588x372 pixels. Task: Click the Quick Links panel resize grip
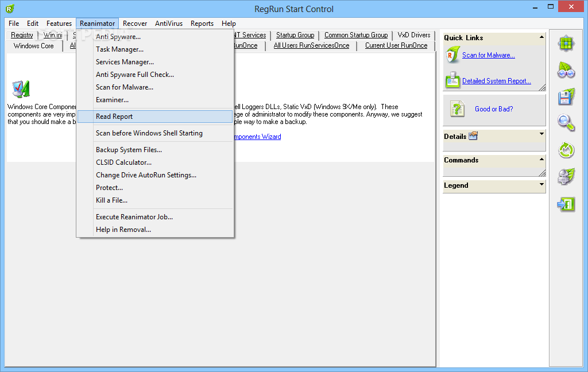tap(542, 87)
